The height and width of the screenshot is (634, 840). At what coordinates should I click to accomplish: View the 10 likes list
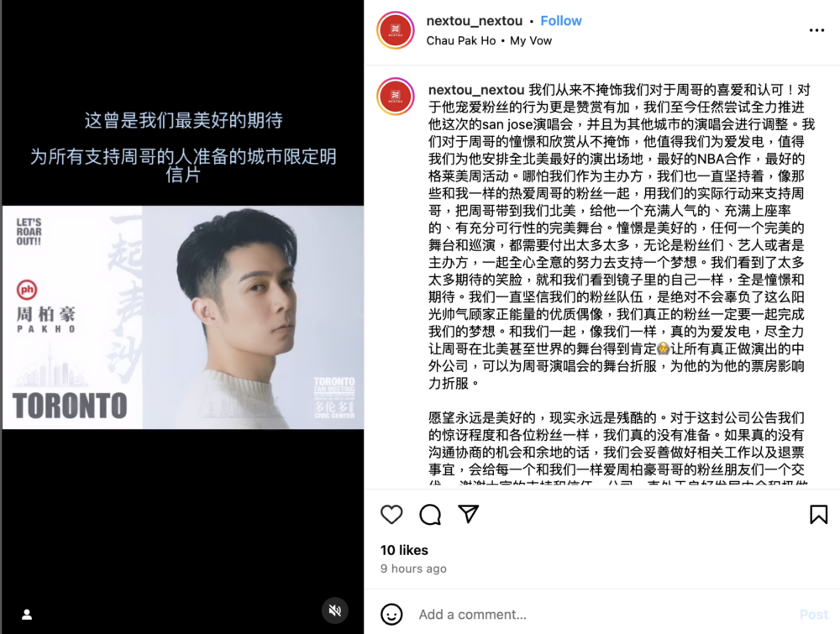[405, 550]
